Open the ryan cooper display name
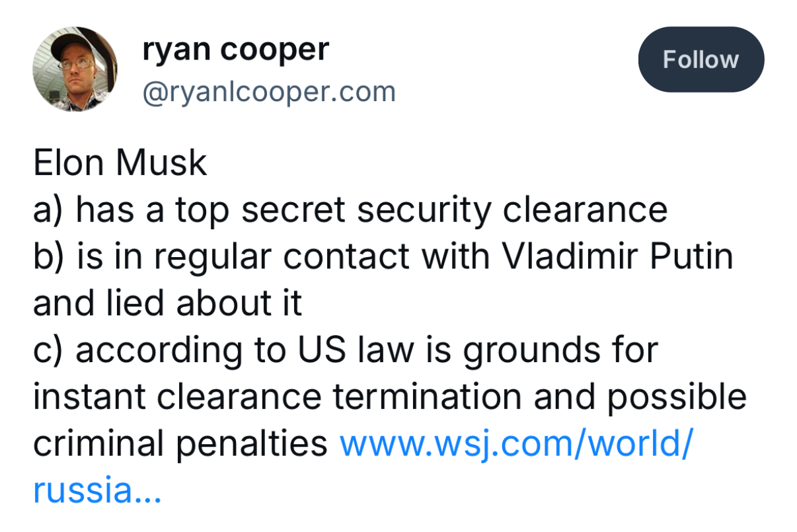797x532 pixels. (235, 49)
